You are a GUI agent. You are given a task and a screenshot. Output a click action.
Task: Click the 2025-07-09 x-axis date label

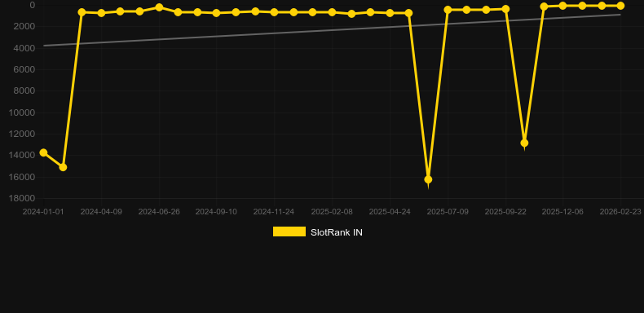pos(448,212)
